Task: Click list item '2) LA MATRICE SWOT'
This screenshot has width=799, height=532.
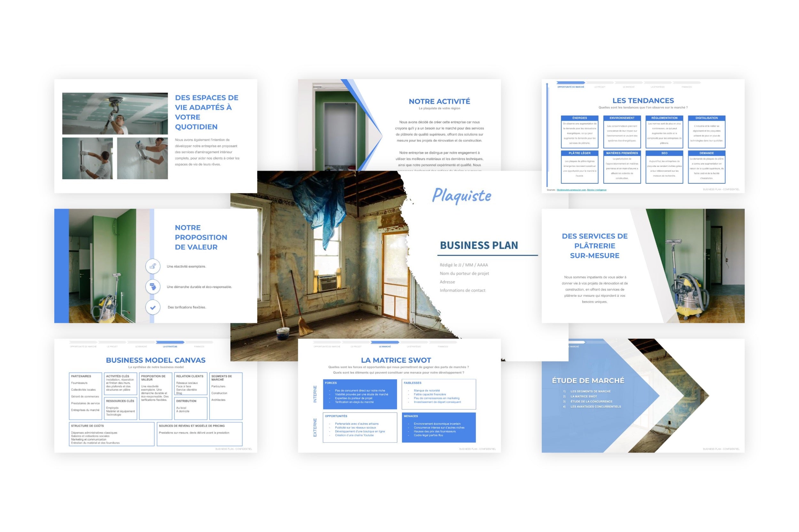Action: (580, 396)
